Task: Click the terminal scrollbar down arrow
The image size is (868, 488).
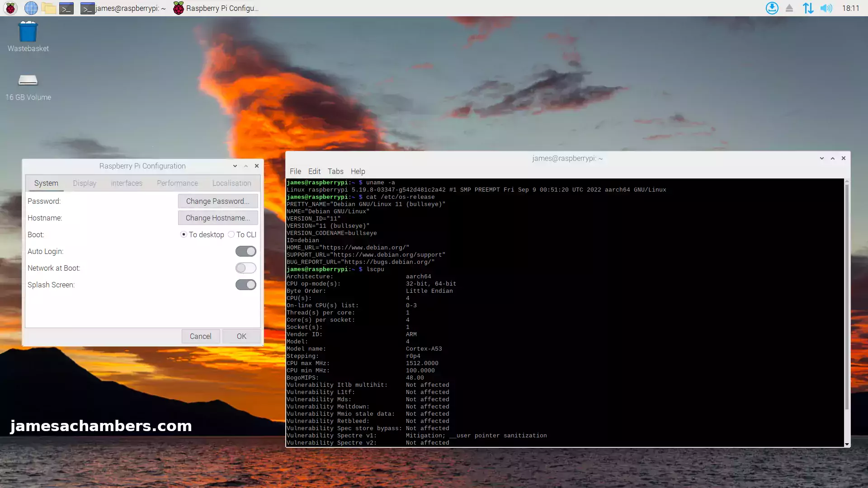Action: pyautogui.click(x=847, y=444)
